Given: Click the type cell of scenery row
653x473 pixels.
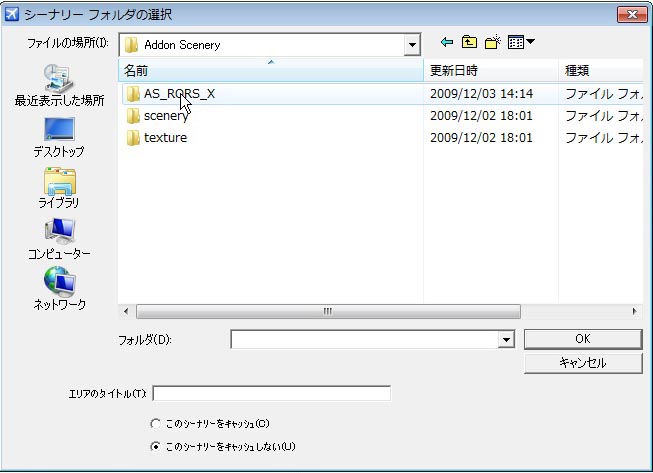Looking at the screenshot, I should click(604, 116).
